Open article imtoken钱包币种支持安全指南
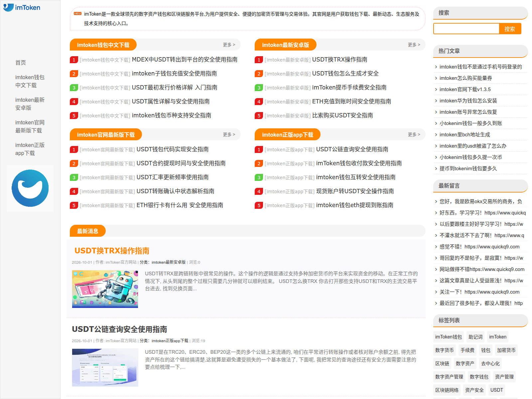This screenshot has width=532, height=399. pos(172,115)
